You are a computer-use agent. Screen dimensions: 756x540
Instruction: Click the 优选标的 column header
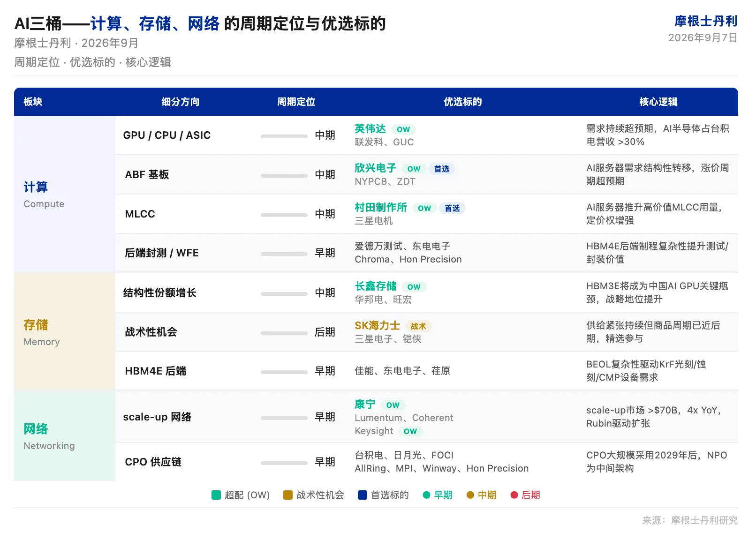pyautogui.click(x=463, y=102)
